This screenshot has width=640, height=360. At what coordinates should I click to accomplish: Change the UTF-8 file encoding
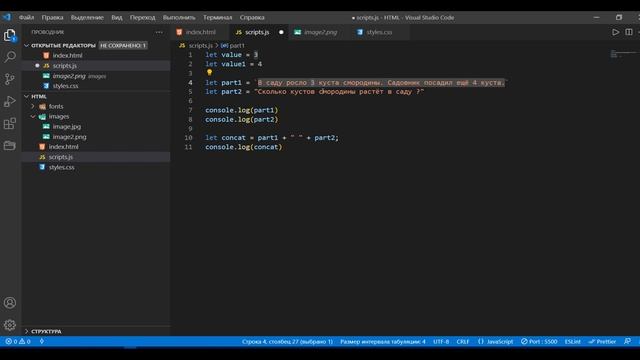441,341
